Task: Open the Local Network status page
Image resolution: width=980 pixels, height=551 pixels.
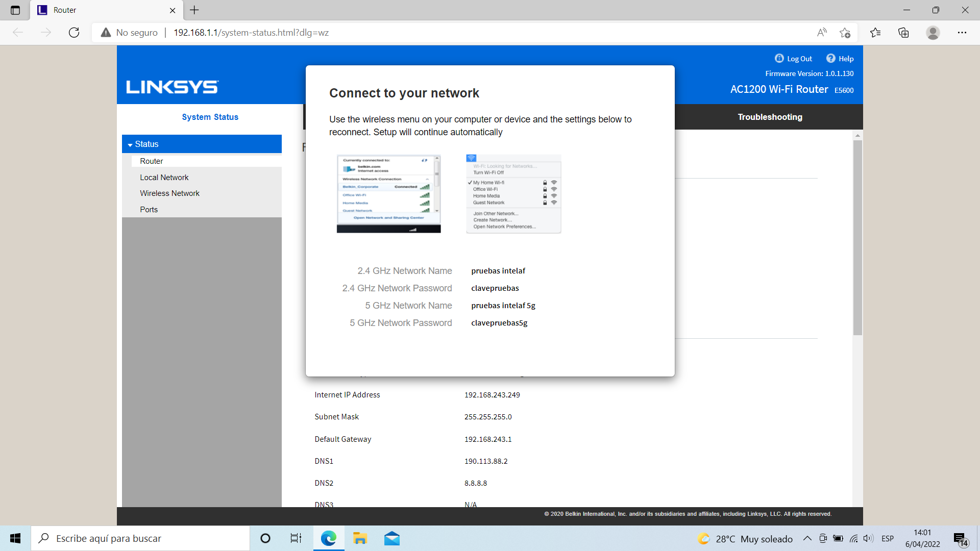Action: pyautogui.click(x=164, y=177)
